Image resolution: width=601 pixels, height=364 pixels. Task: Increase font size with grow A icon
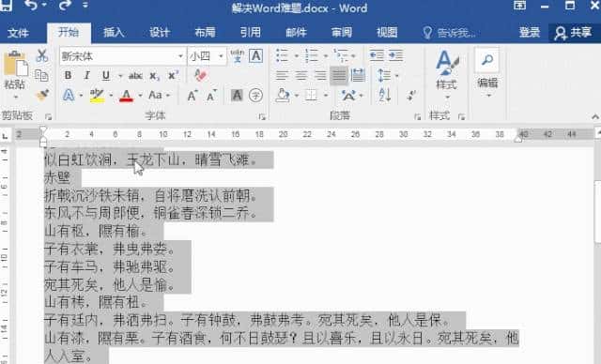click(192, 96)
